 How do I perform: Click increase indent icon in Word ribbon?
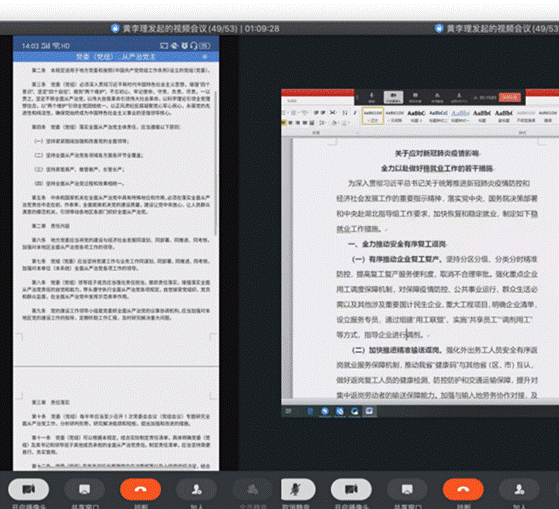tap(323, 113)
